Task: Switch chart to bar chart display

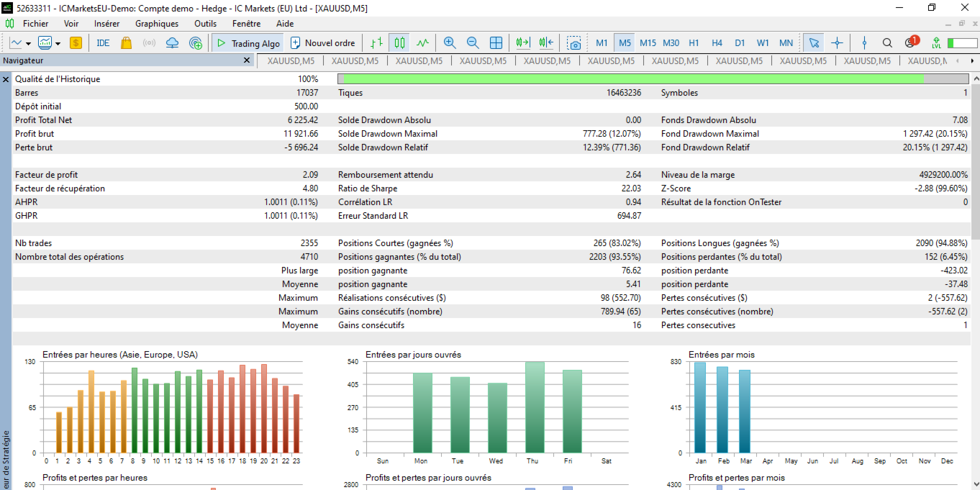Action: pyautogui.click(x=376, y=43)
